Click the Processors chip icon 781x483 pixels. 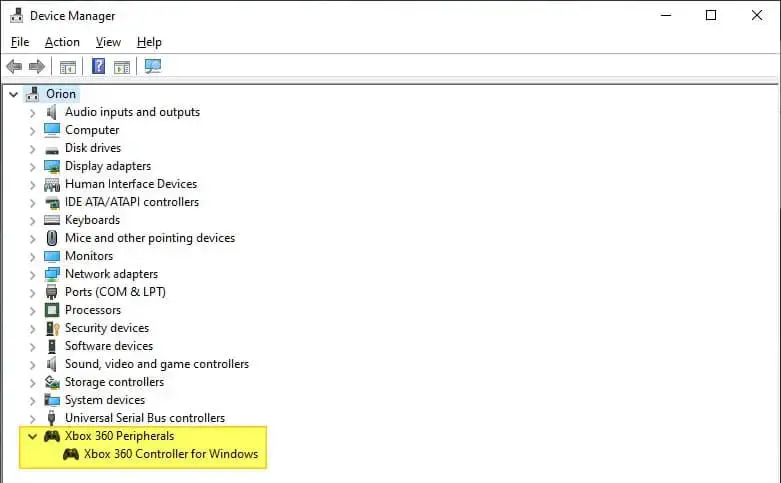52,310
